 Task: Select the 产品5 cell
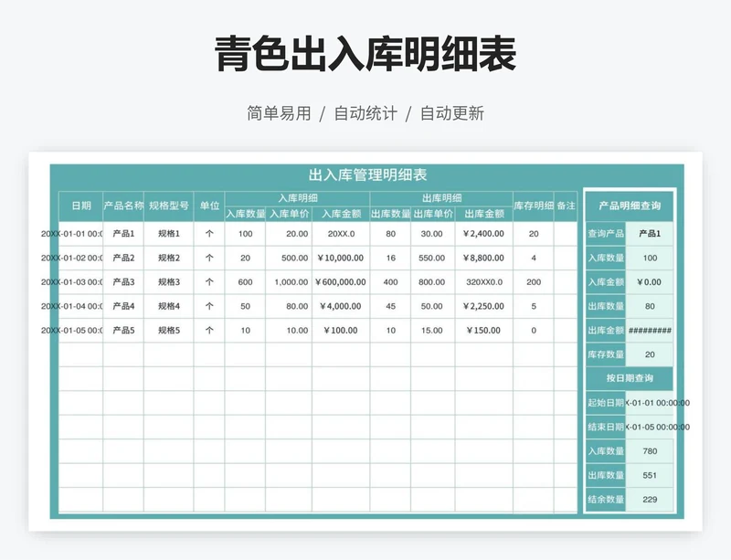tap(123, 331)
